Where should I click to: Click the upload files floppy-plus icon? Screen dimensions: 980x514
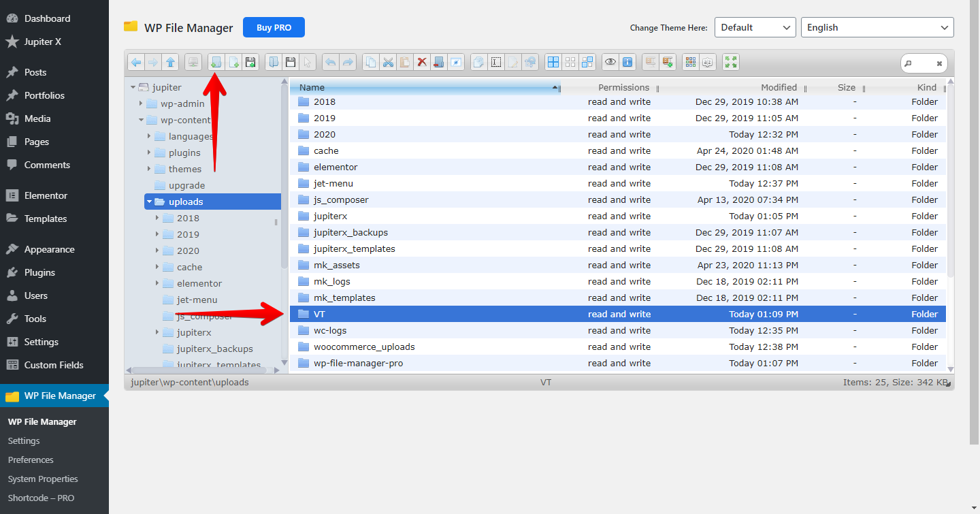[x=250, y=62]
